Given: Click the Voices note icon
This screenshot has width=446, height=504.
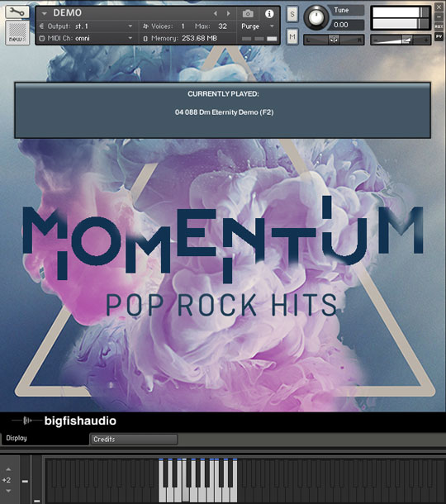Looking at the screenshot, I should [x=145, y=26].
